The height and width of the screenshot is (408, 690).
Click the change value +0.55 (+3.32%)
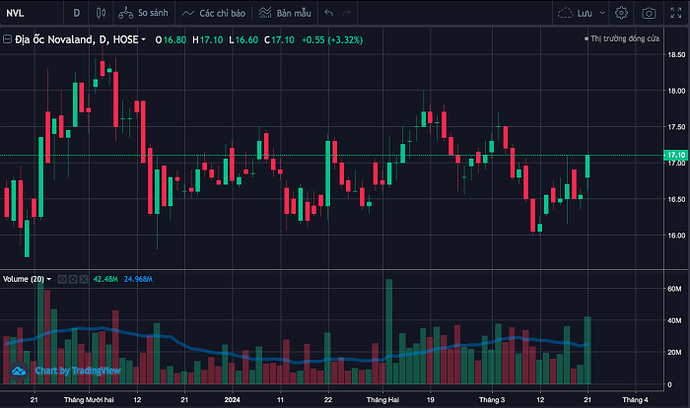pyautogui.click(x=332, y=40)
